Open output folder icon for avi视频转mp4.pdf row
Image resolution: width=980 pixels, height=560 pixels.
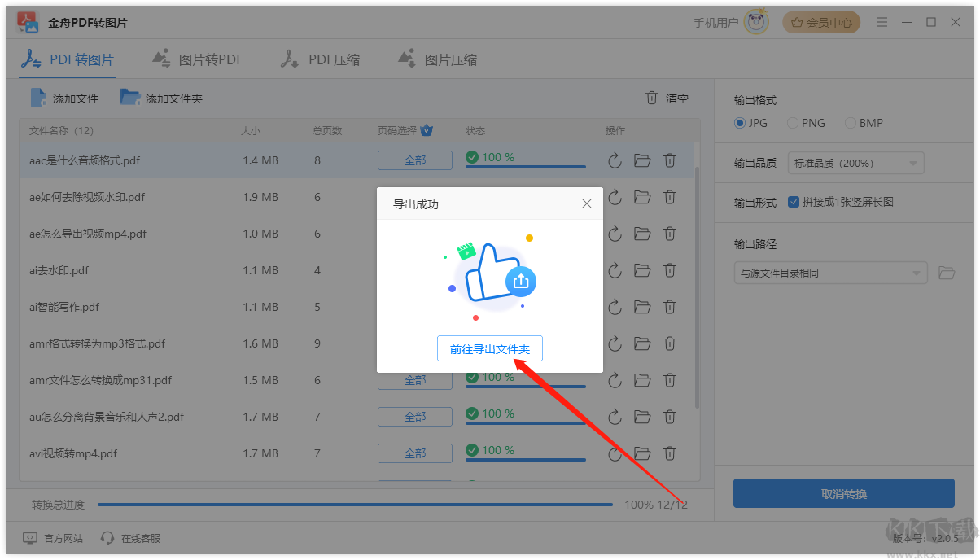tap(642, 453)
